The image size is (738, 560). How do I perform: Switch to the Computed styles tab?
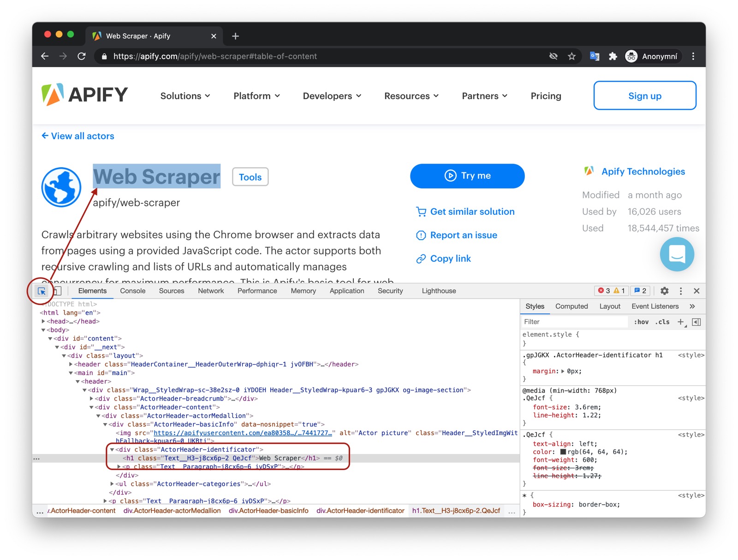point(571,306)
